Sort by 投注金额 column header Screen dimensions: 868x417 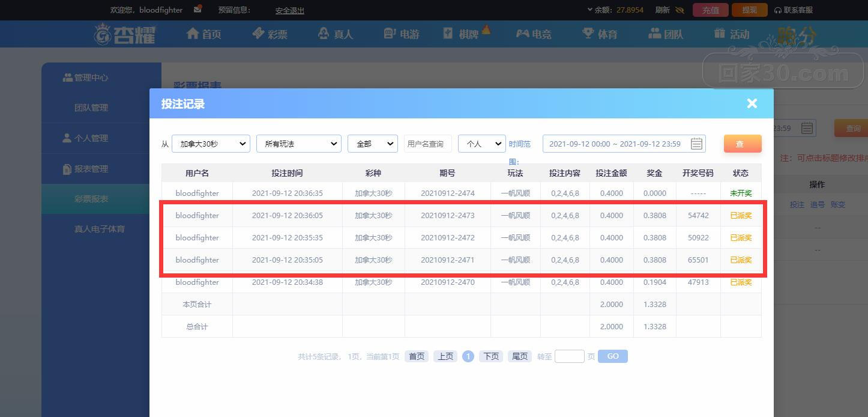click(611, 173)
